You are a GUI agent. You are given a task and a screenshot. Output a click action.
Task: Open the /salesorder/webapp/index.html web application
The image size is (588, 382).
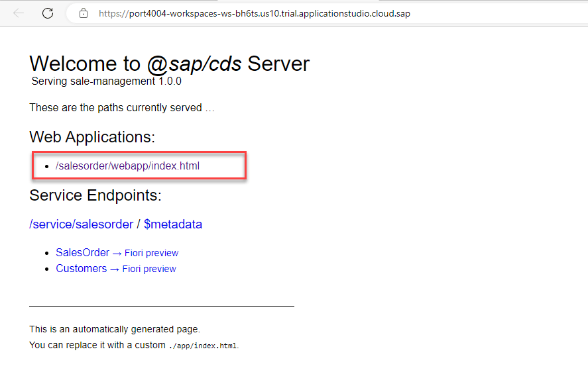tap(127, 166)
